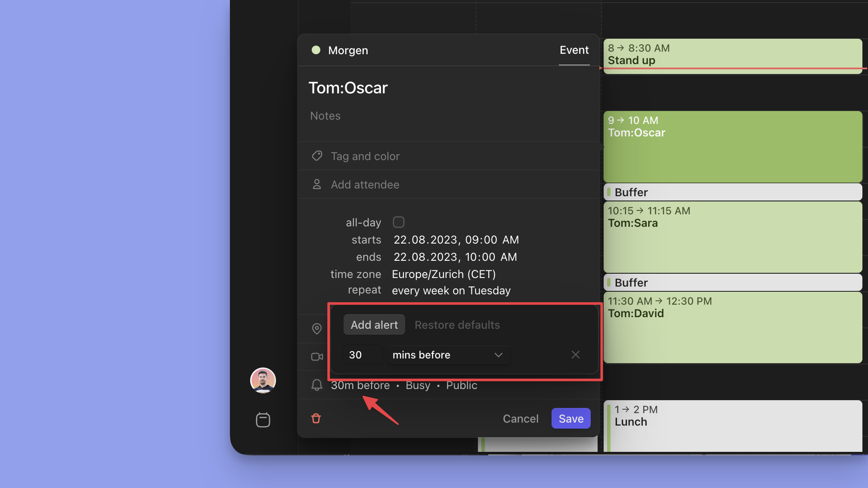This screenshot has height=488, width=868.
Task: Change repeat every week on Tuesday
Action: (451, 290)
